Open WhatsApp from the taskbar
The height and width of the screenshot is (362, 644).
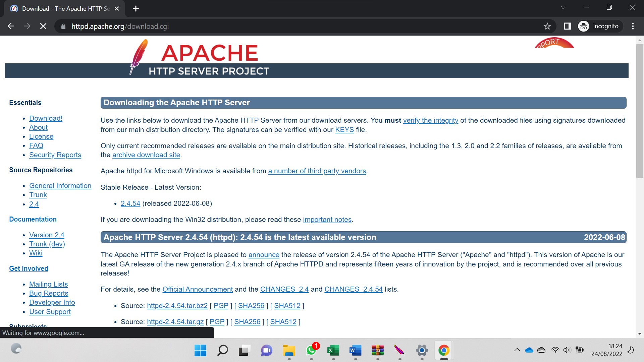[311, 351]
